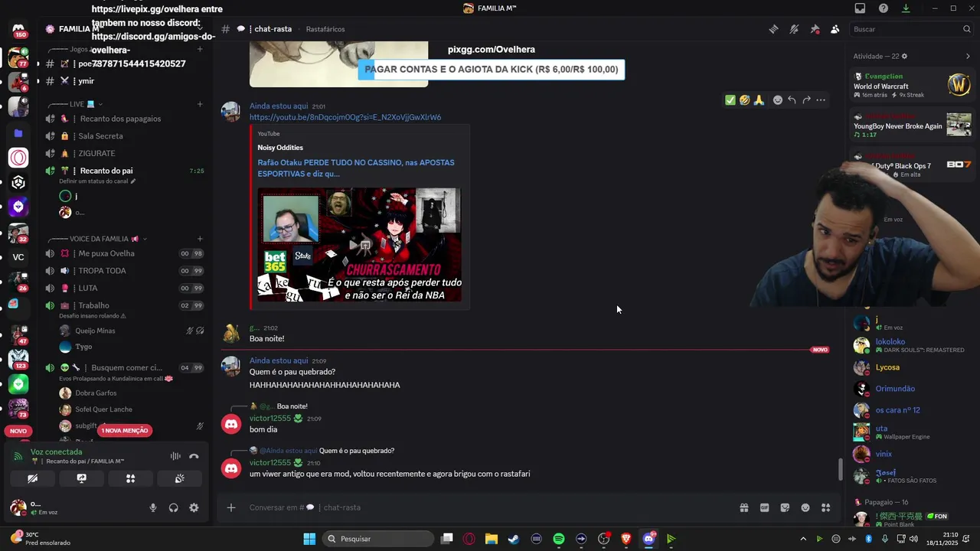React with the praying hands emoji
The height and width of the screenshot is (551, 980).
coord(759,100)
